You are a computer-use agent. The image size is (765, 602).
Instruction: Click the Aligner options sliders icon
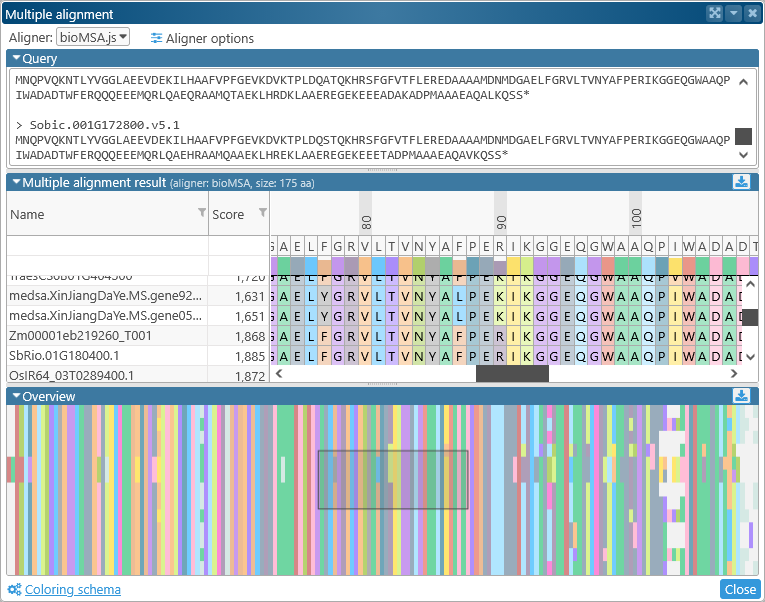click(156, 38)
